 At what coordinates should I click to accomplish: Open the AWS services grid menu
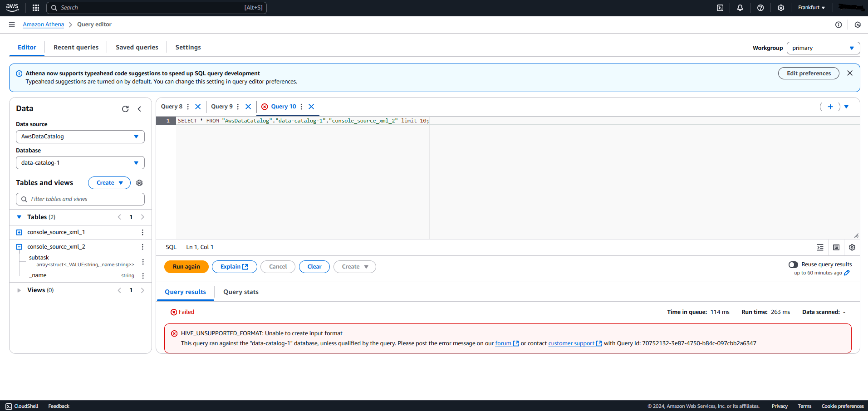pyautogui.click(x=36, y=8)
